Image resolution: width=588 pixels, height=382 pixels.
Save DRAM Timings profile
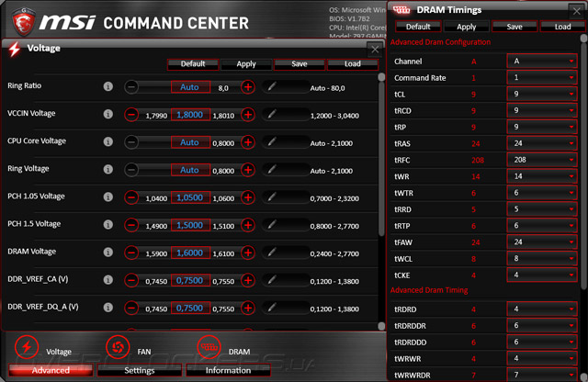[x=514, y=27]
